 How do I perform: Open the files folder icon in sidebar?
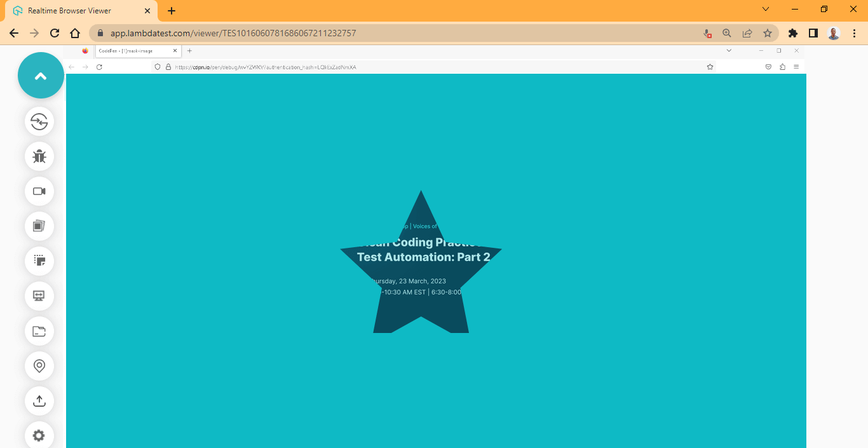(x=39, y=331)
